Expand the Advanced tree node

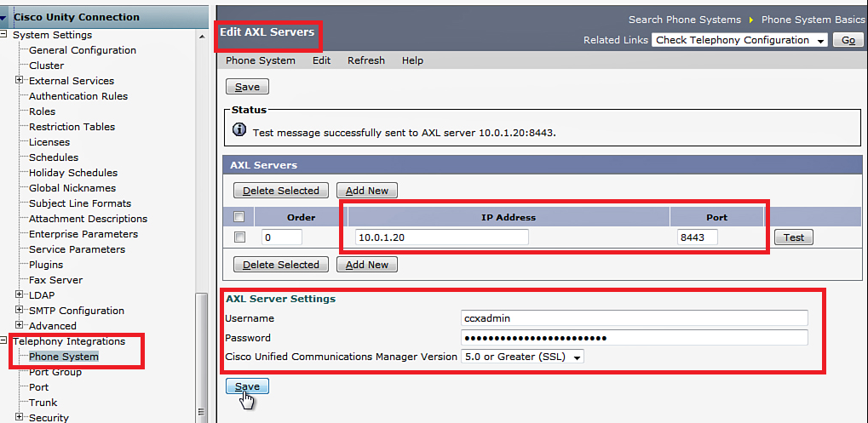tap(20, 325)
